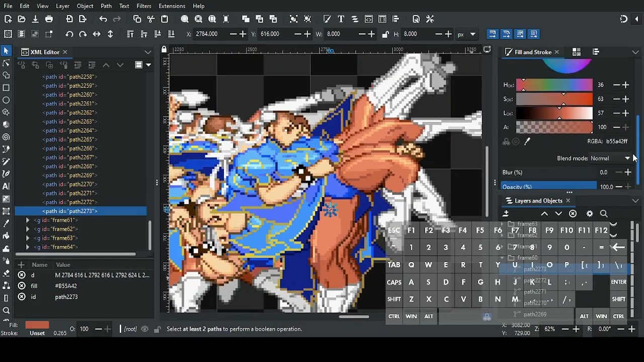Screen dimensions: 644x362
Task: Delete the fill attribute
Action: (22, 286)
